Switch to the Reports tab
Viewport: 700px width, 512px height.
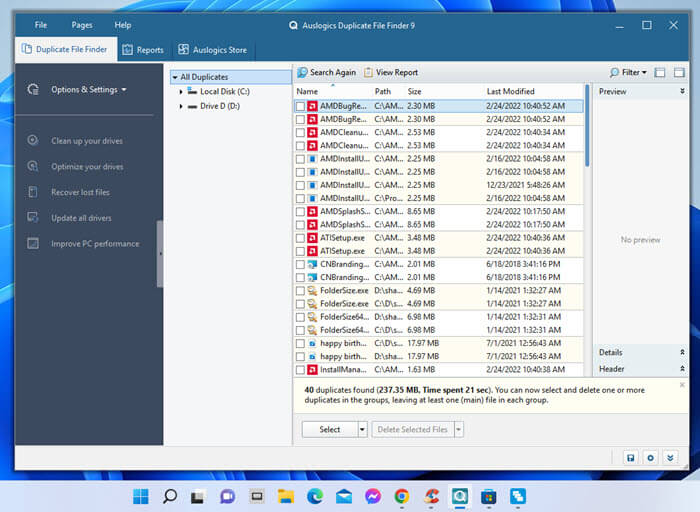pyautogui.click(x=143, y=50)
